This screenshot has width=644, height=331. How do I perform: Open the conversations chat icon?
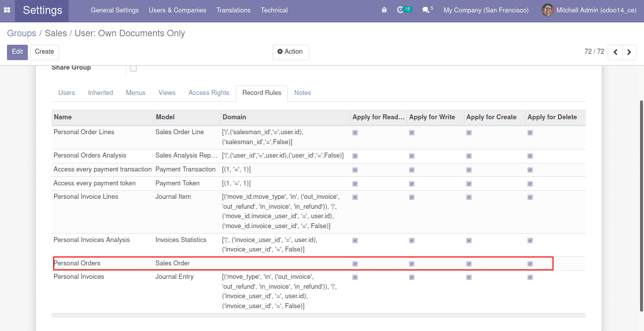tap(427, 10)
